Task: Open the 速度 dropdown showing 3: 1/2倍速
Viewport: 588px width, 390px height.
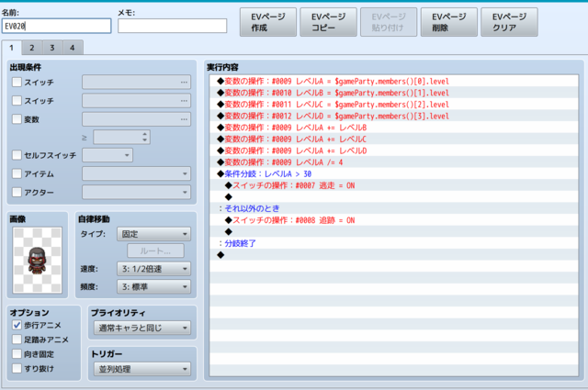Action: tap(153, 269)
